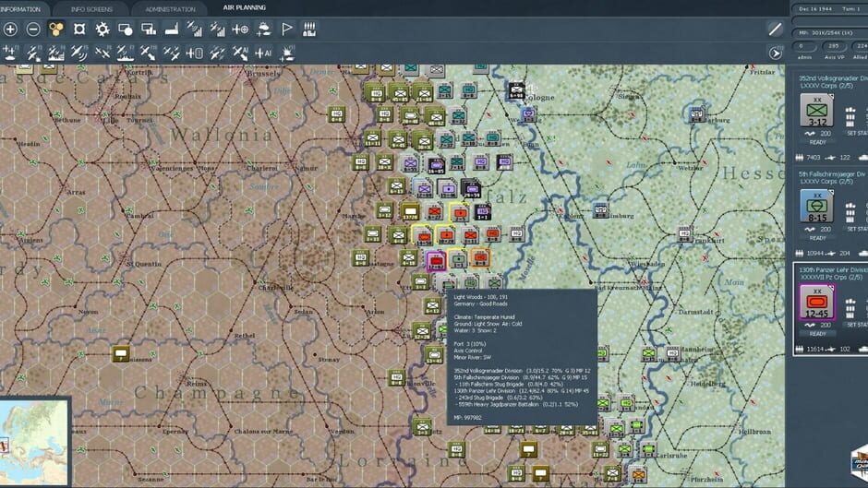The height and width of the screenshot is (488, 868).
Task: Select the air recon mission icon
Action: click(79, 54)
